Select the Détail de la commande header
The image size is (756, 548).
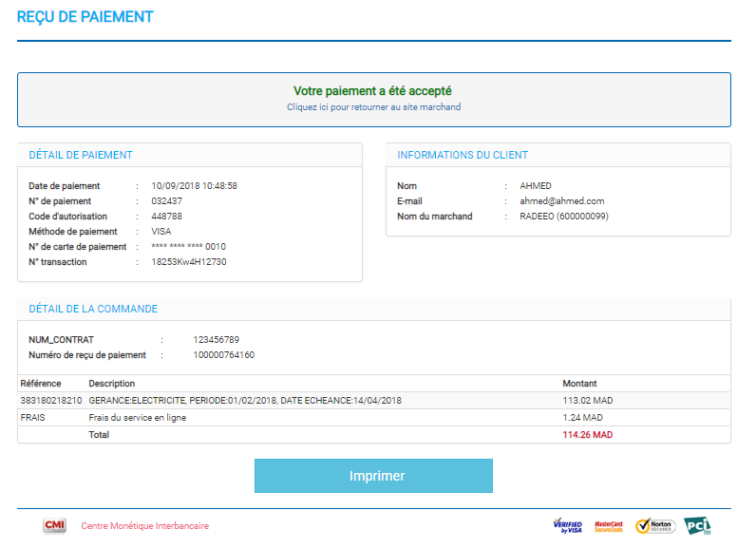[93, 309]
